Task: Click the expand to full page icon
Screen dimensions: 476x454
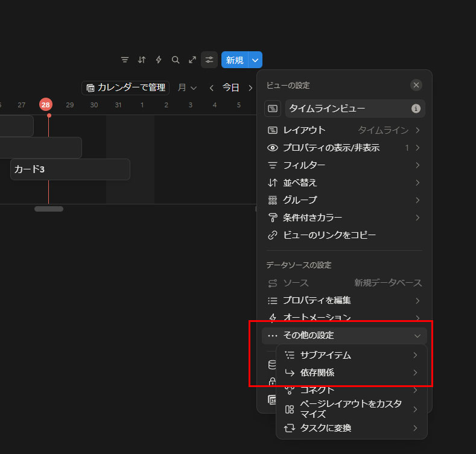Action: pyautogui.click(x=192, y=60)
